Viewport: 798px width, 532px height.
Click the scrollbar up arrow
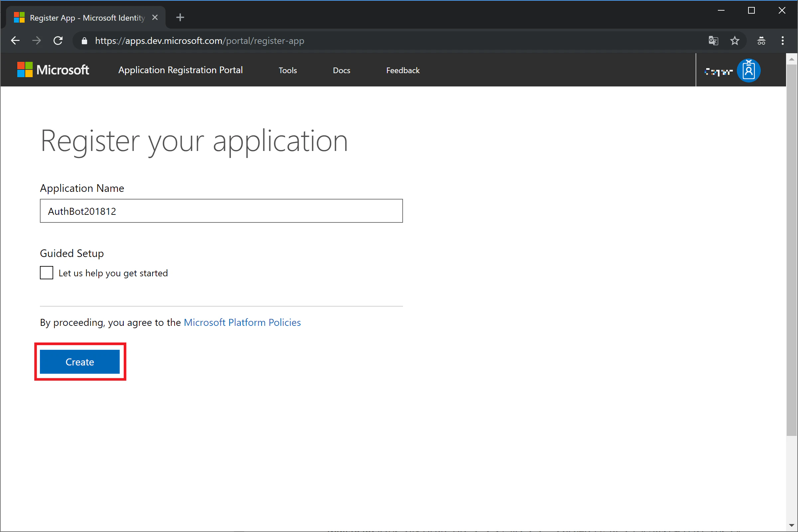tap(792, 59)
